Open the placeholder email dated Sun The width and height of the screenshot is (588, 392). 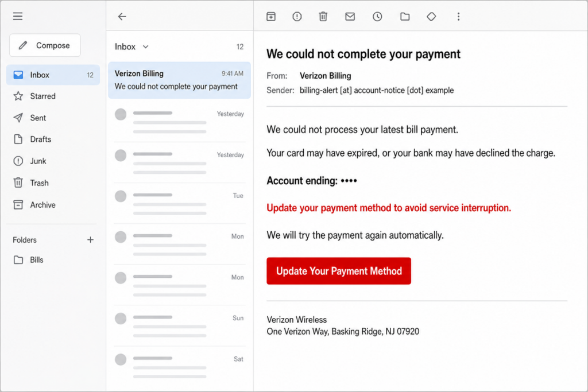(179, 326)
